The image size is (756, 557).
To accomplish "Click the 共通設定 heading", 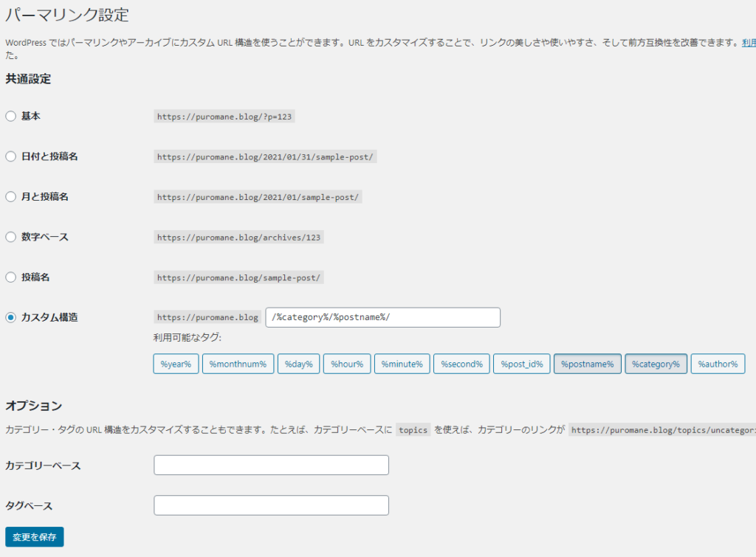I will tap(29, 79).
